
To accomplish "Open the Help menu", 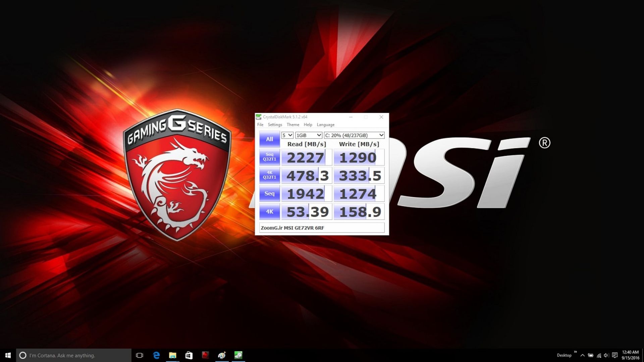I will click(308, 125).
